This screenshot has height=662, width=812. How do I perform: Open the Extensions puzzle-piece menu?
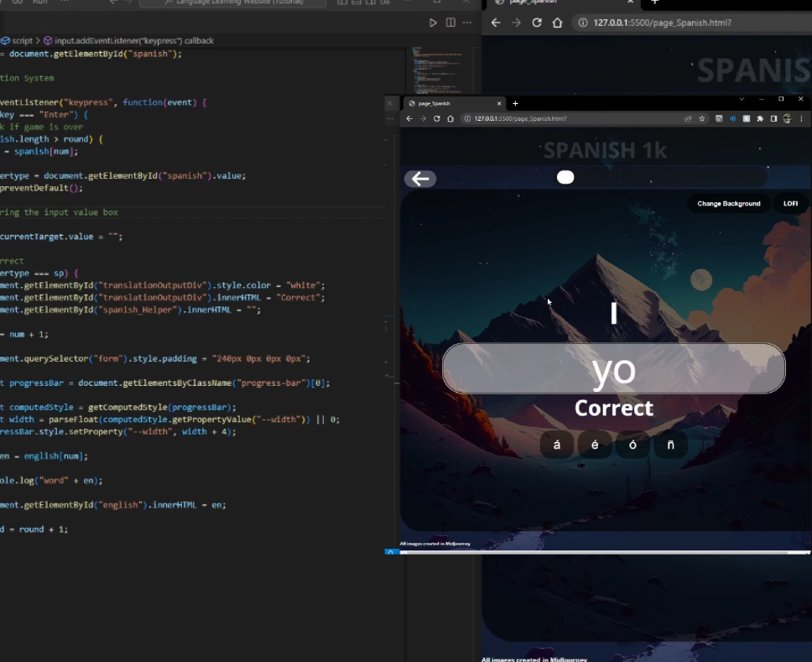(x=760, y=118)
